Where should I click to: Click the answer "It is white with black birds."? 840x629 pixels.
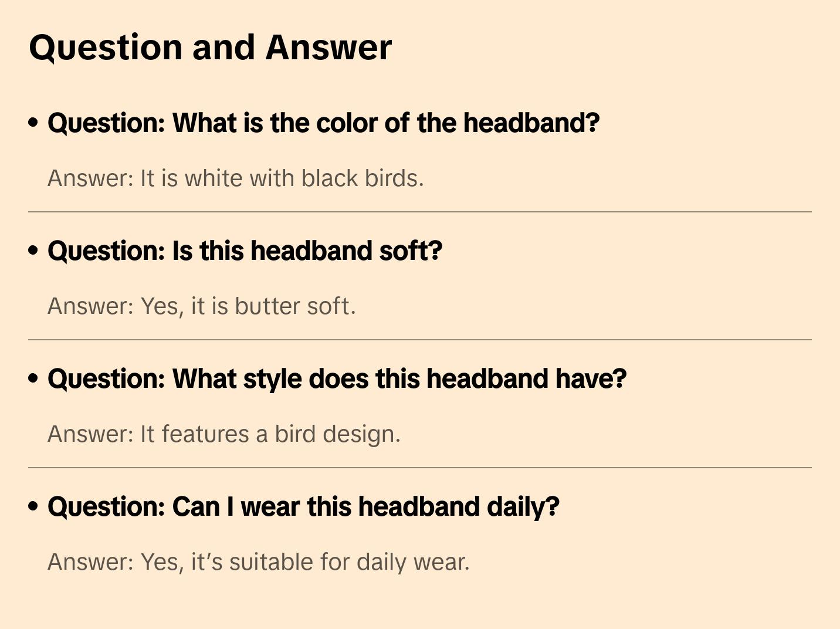point(235,178)
